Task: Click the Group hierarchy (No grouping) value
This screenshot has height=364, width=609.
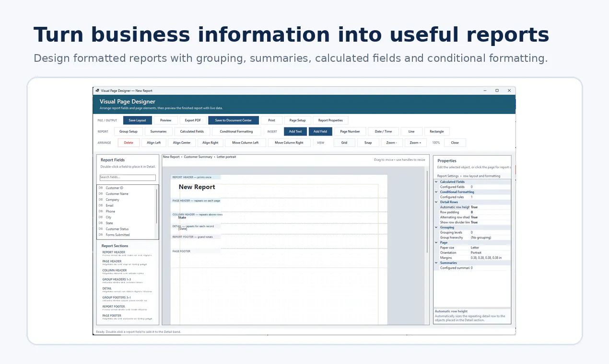Action: point(481,238)
